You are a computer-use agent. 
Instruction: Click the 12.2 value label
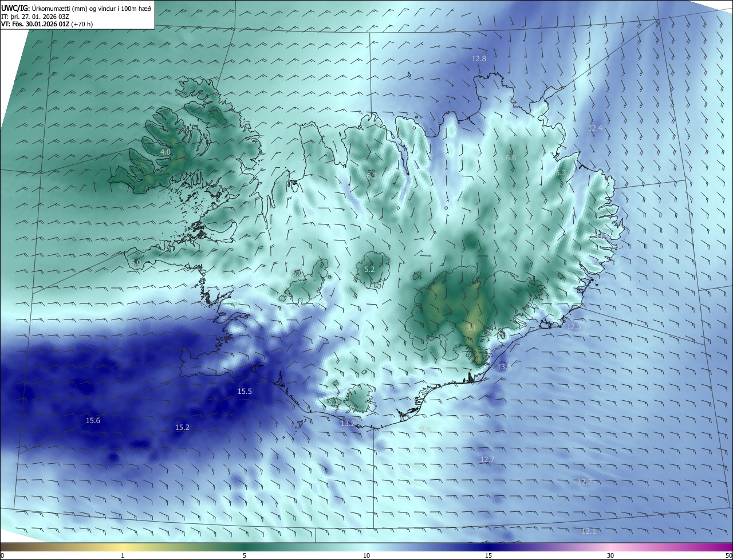[585, 482]
